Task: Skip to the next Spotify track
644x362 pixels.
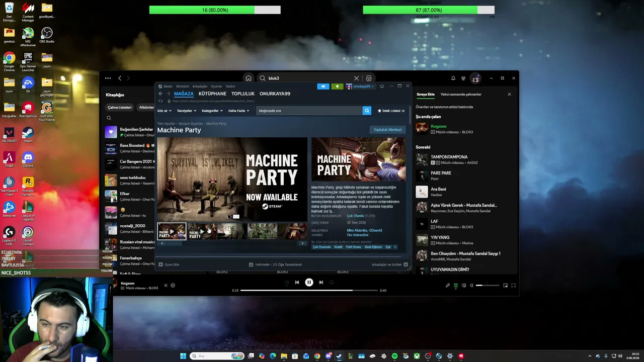Action: (x=321, y=282)
